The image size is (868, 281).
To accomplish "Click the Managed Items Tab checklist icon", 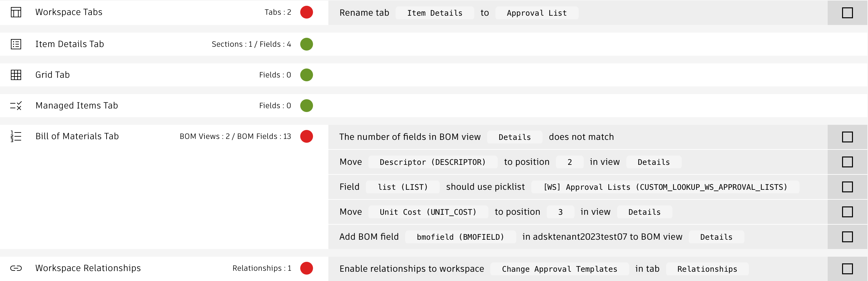I will pyautogui.click(x=16, y=106).
